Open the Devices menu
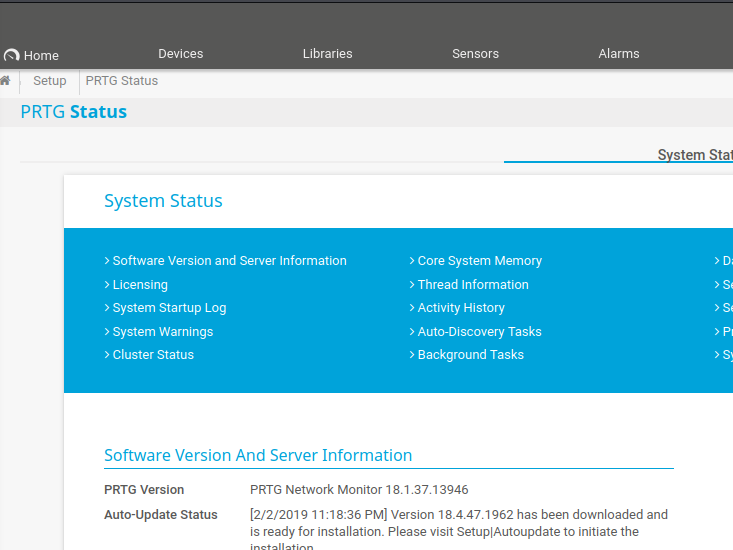Image resolution: width=733 pixels, height=550 pixels. [x=180, y=54]
